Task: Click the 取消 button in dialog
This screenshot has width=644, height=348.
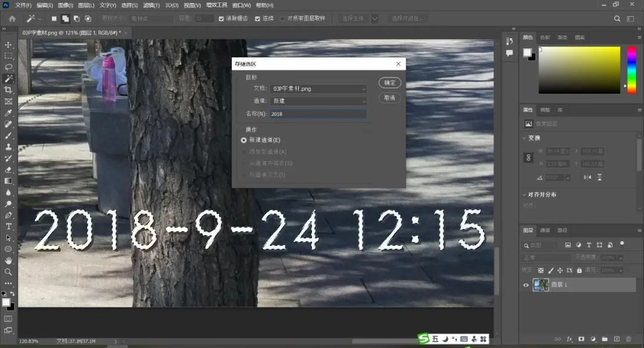Action: 389,98
